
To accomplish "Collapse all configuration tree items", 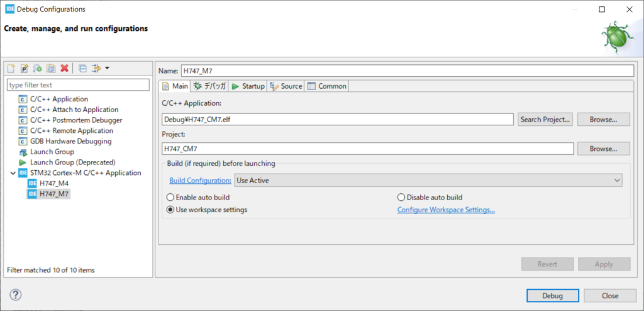I will (x=82, y=68).
